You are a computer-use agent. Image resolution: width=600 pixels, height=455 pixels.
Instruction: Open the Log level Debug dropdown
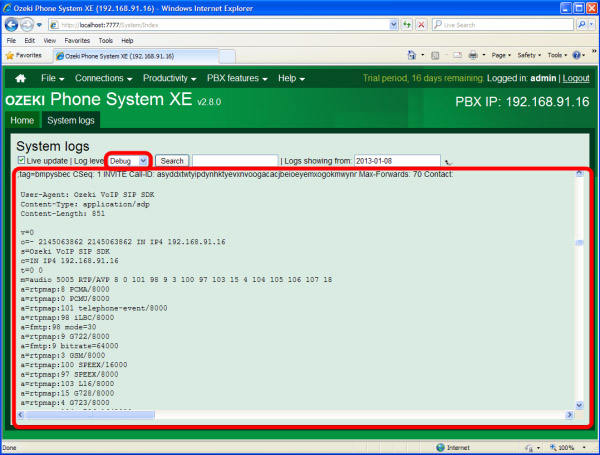point(128,161)
